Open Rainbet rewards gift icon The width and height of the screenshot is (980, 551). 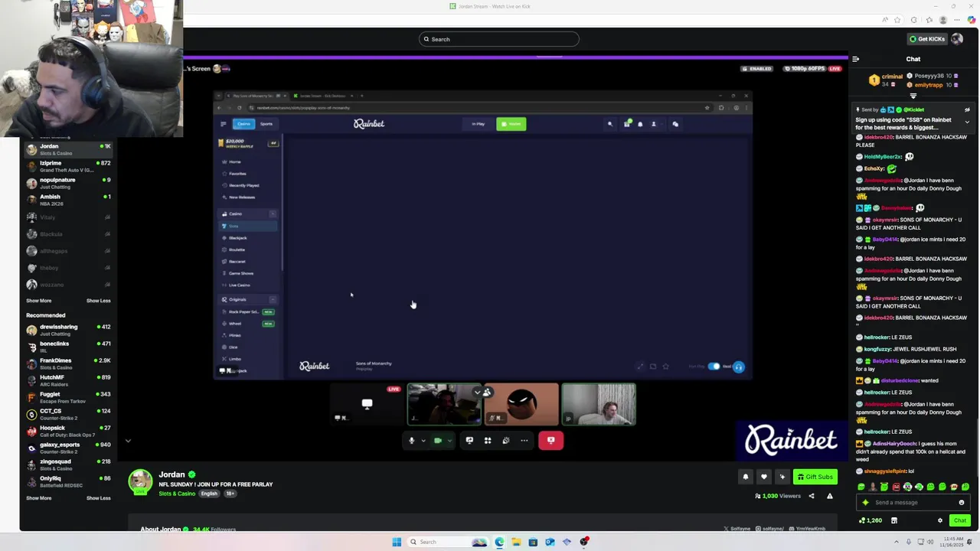point(626,123)
